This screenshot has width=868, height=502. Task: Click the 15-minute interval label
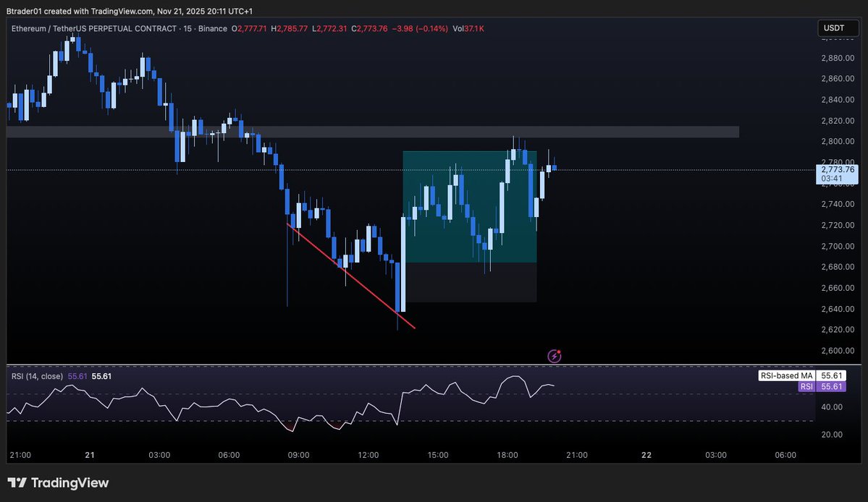click(x=189, y=29)
